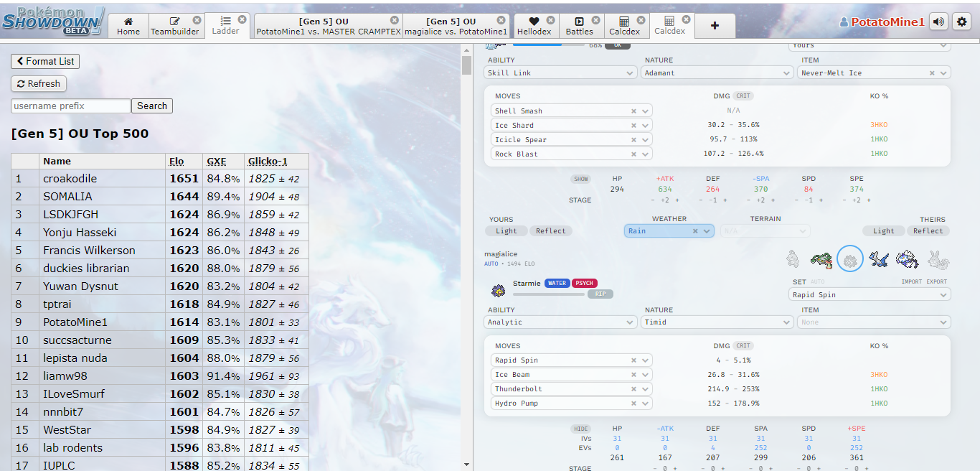Select SOMALIA's ladder entry name

pyautogui.click(x=67, y=197)
